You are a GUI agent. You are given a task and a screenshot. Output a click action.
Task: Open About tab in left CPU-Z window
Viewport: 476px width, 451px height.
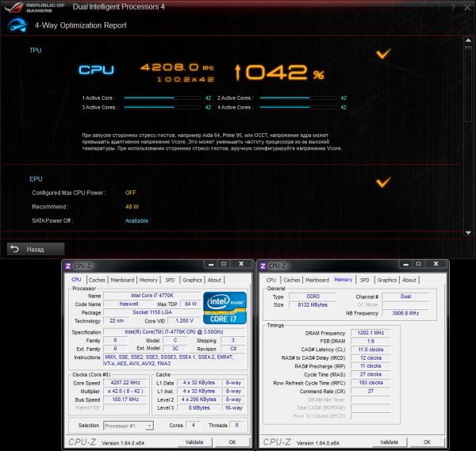[214, 280]
